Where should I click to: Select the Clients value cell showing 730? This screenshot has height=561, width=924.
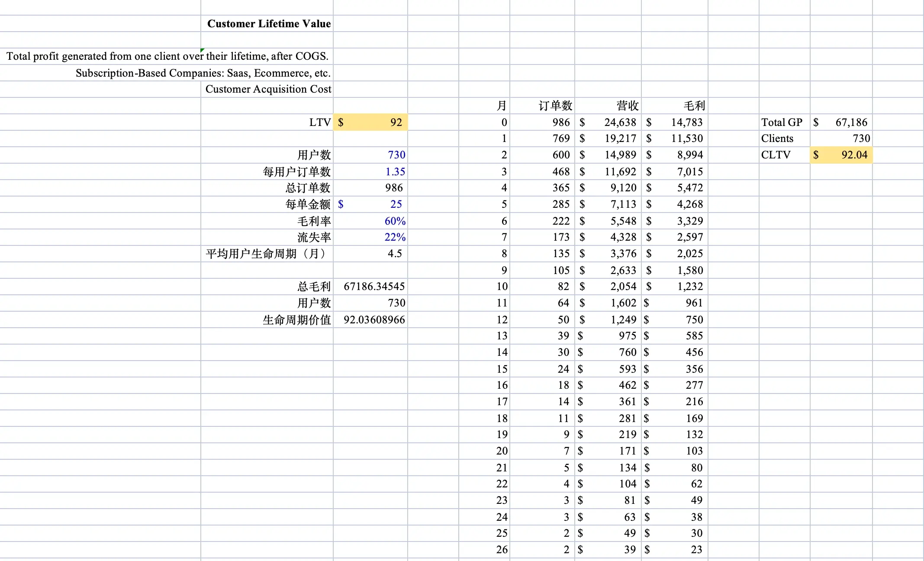coord(841,139)
